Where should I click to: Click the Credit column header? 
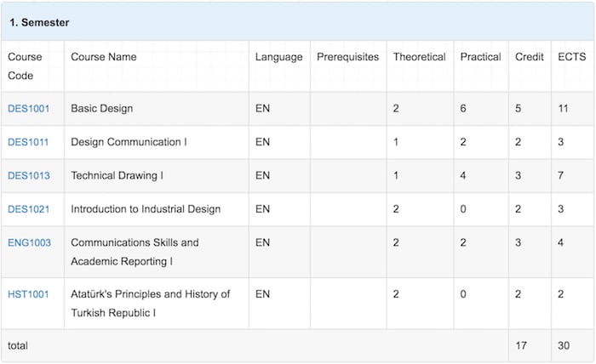[x=529, y=57]
